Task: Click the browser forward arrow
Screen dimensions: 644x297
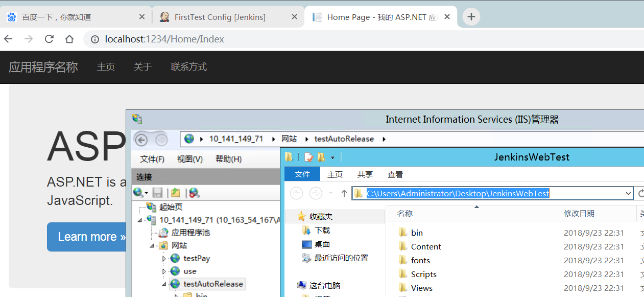Action: coord(29,39)
